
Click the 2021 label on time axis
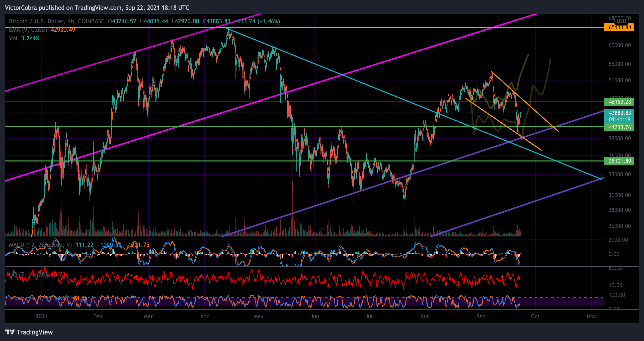tap(42, 316)
